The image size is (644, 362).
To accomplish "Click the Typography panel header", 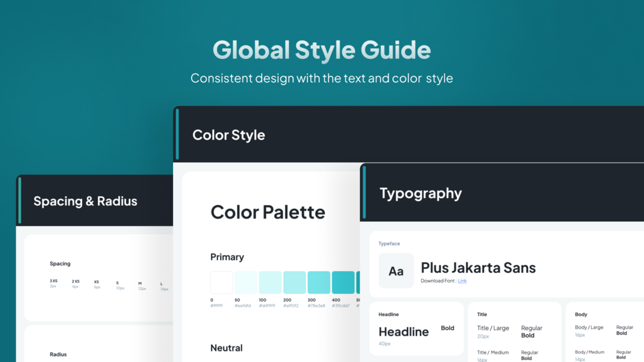I will click(502, 193).
